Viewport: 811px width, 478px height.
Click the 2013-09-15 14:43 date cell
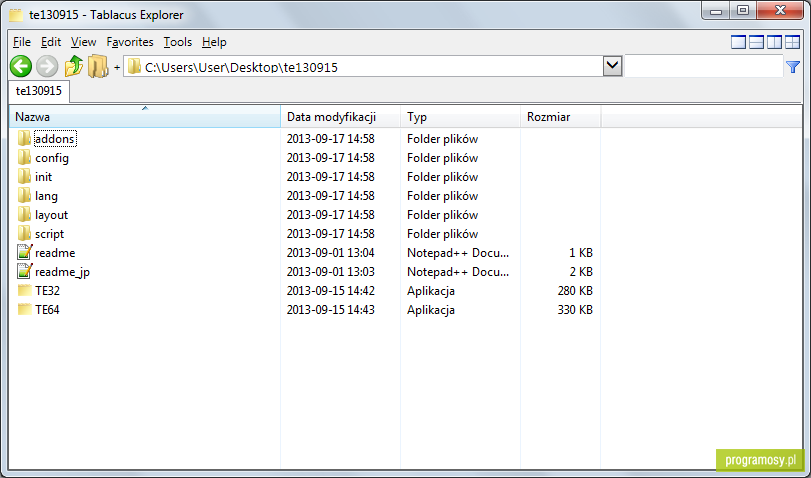(x=331, y=310)
